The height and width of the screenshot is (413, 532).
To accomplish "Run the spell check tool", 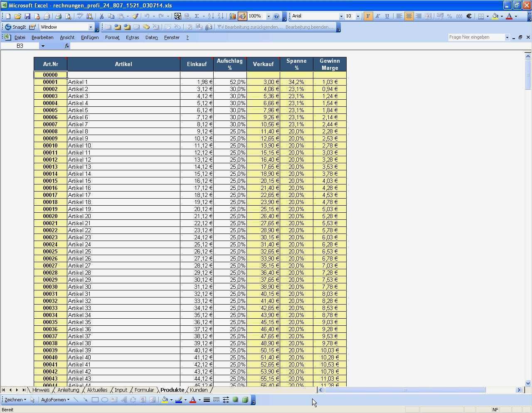I will click(80, 16).
